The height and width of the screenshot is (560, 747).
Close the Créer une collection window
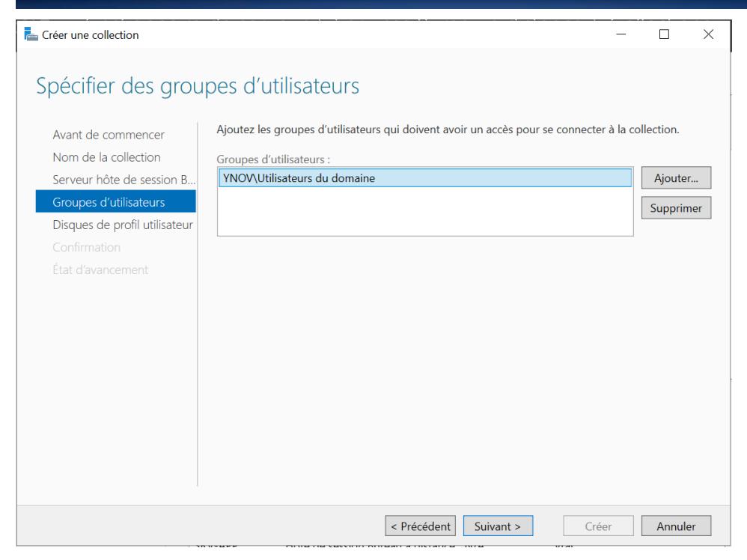[708, 34]
